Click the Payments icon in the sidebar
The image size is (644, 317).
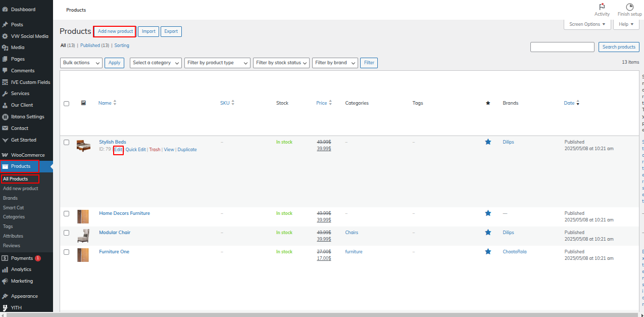coord(5,258)
